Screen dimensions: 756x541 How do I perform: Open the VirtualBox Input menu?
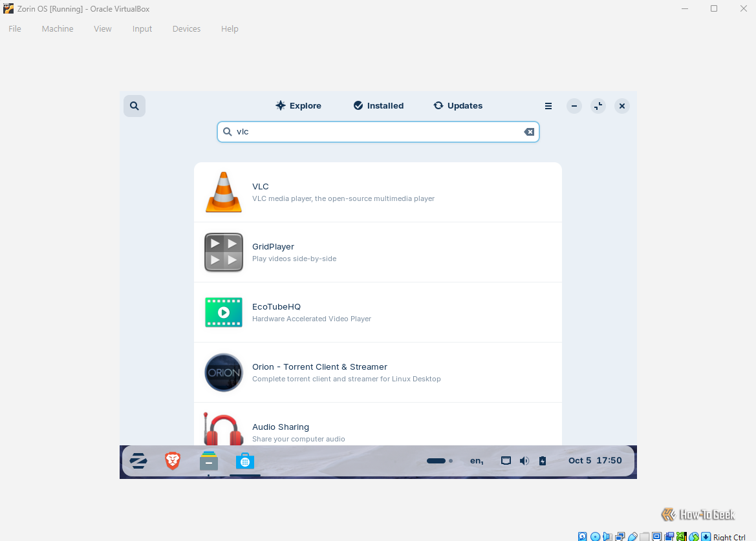point(142,29)
